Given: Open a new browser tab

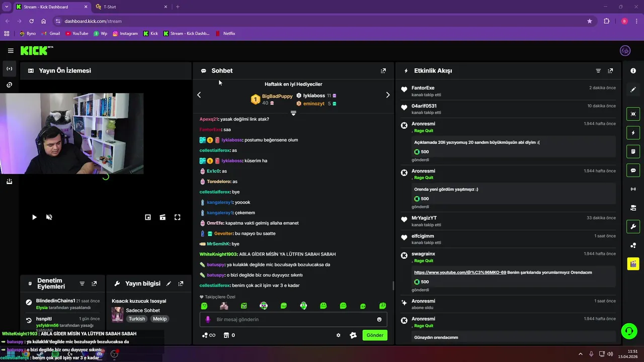Looking at the screenshot, I should [x=178, y=7].
